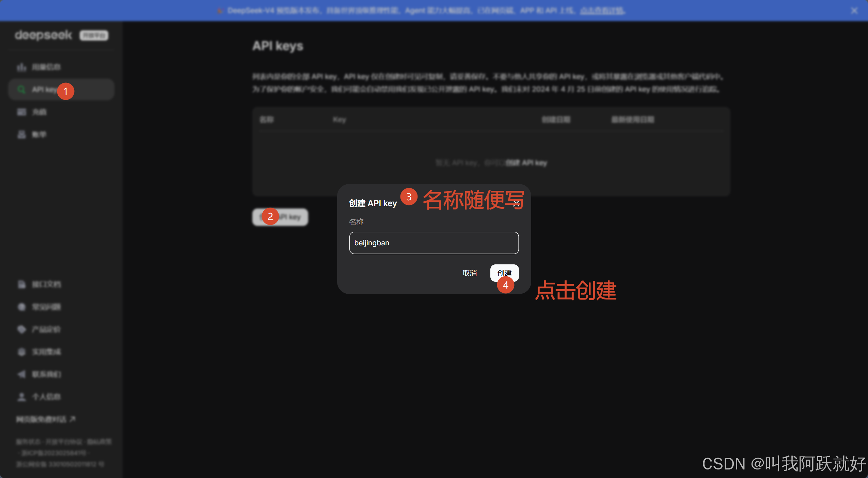Click the deepseek logo in the sidebar
Image resolution: width=868 pixels, height=478 pixels.
tap(43, 35)
